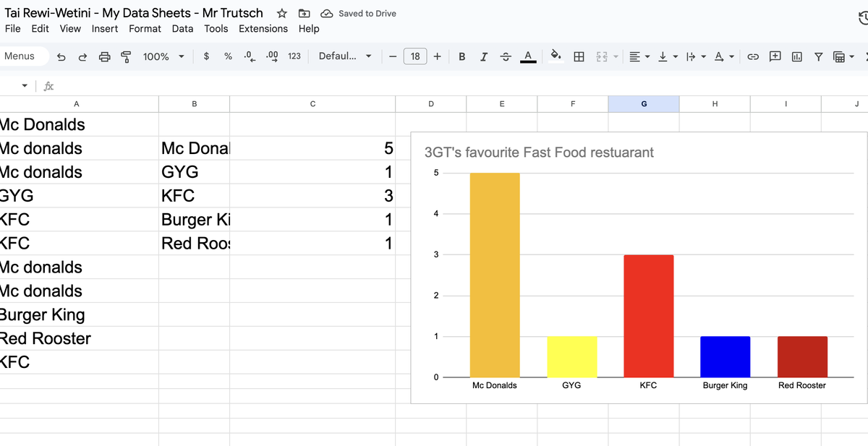Toggle italic formatting
Image resolution: width=868 pixels, height=446 pixels.
(x=484, y=56)
